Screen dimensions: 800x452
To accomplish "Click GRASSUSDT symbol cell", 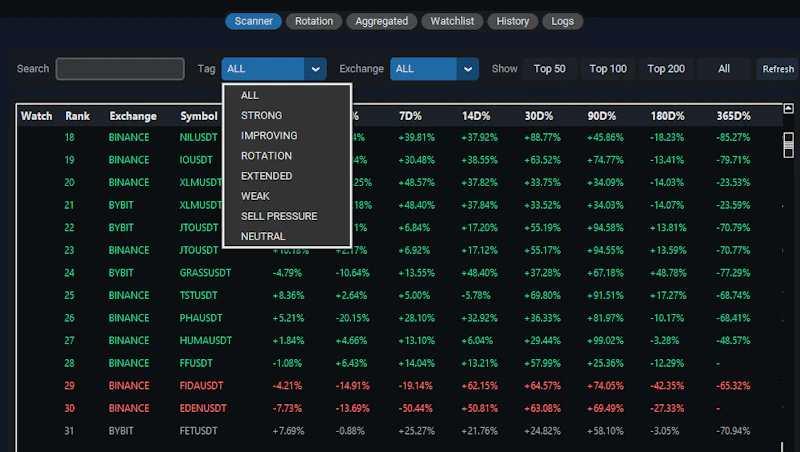I will tap(205, 273).
